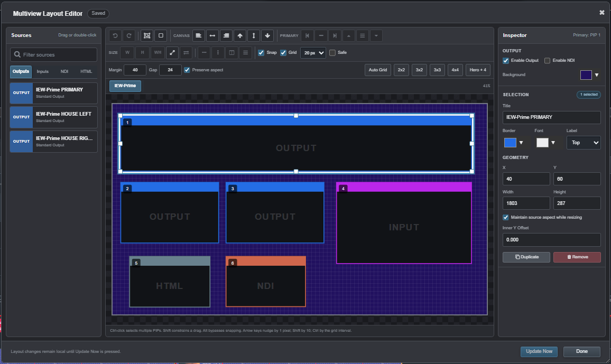Align selection to canvas right edge
Screen dimensions: 611x364
pyautogui.click(x=226, y=35)
